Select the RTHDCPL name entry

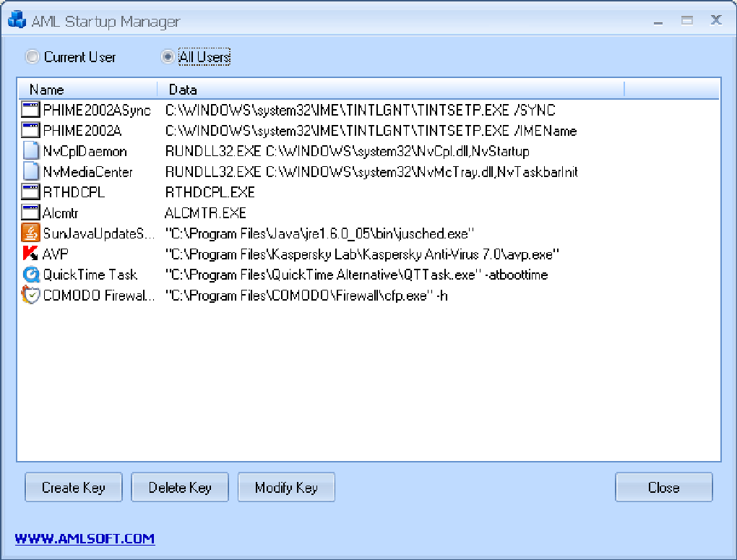(x=74, y=192)
